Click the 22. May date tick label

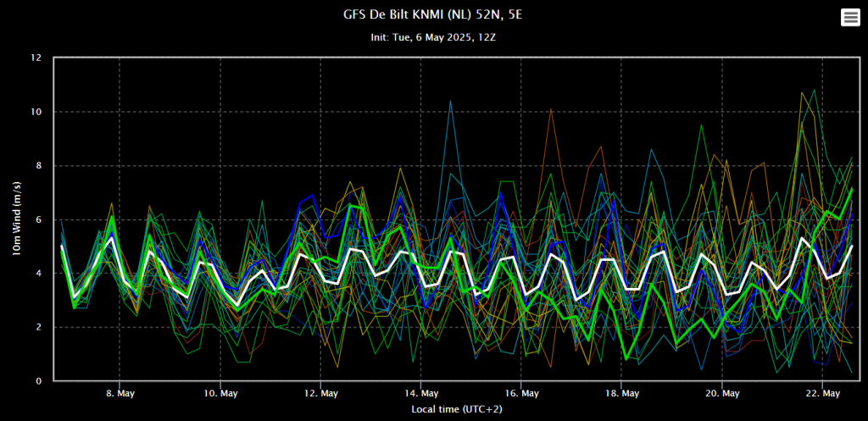click(x=822, y=393)
